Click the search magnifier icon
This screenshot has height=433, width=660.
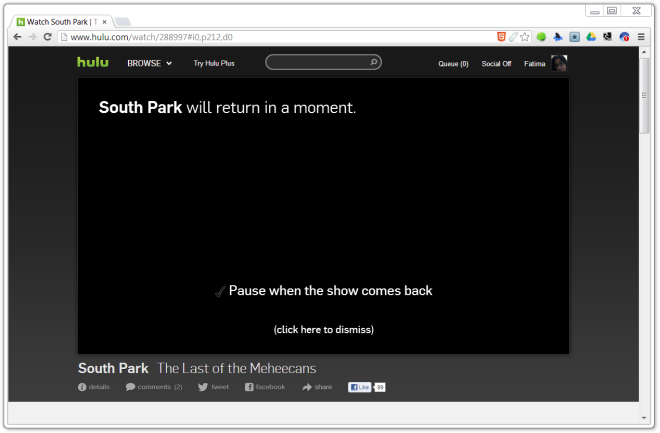(373, 62)
